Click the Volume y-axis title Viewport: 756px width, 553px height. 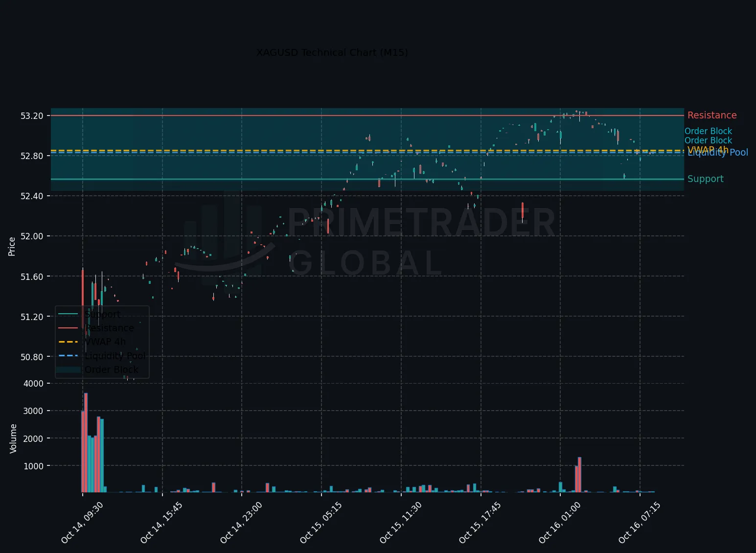click(x=13, y=438)
